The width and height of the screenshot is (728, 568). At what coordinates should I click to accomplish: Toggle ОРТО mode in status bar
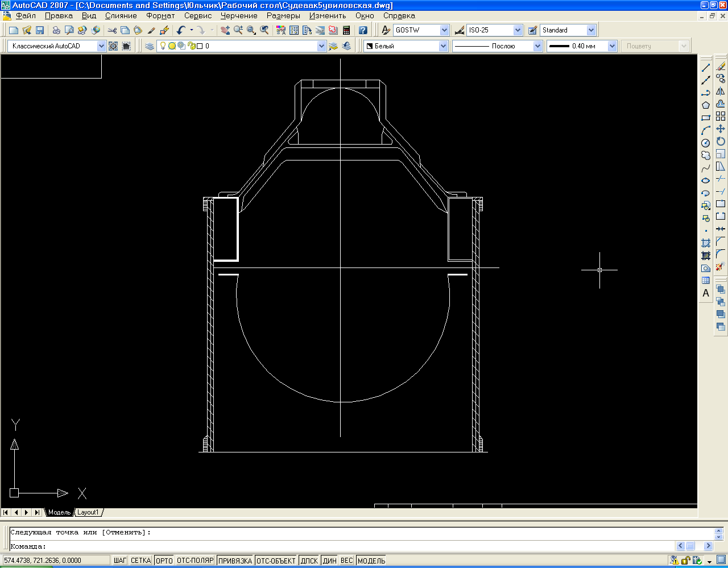(x=164, y=561)
